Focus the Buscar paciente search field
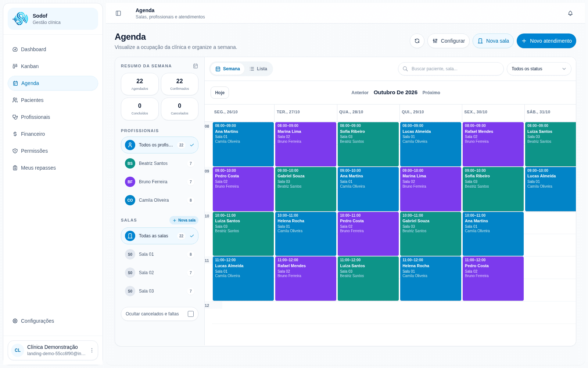588x368 pixels. 451,69
